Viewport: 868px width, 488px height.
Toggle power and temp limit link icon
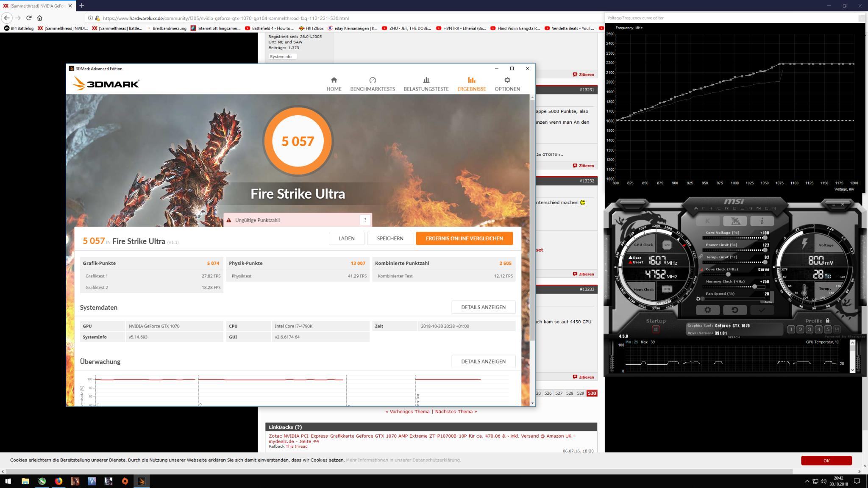[701, 256]
